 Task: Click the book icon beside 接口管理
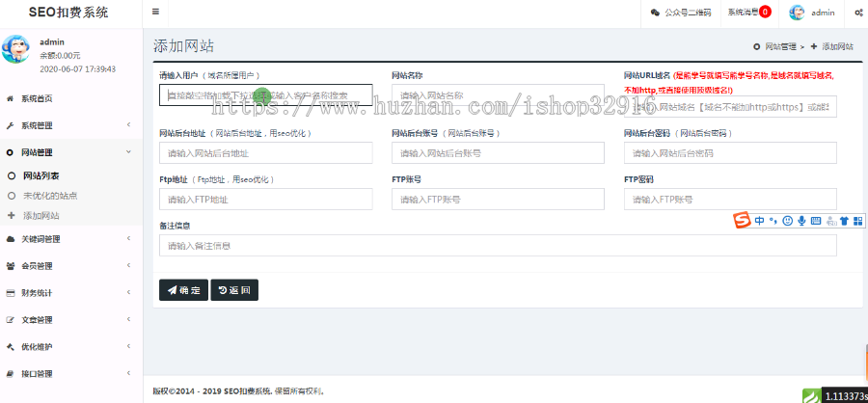pos(10,374)
